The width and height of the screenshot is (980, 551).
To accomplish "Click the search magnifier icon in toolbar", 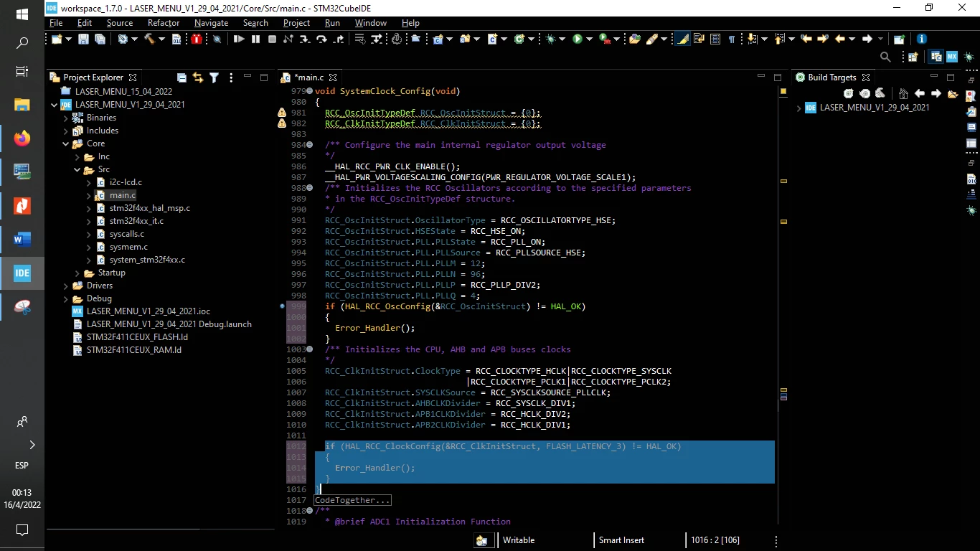I will [885, 57].
